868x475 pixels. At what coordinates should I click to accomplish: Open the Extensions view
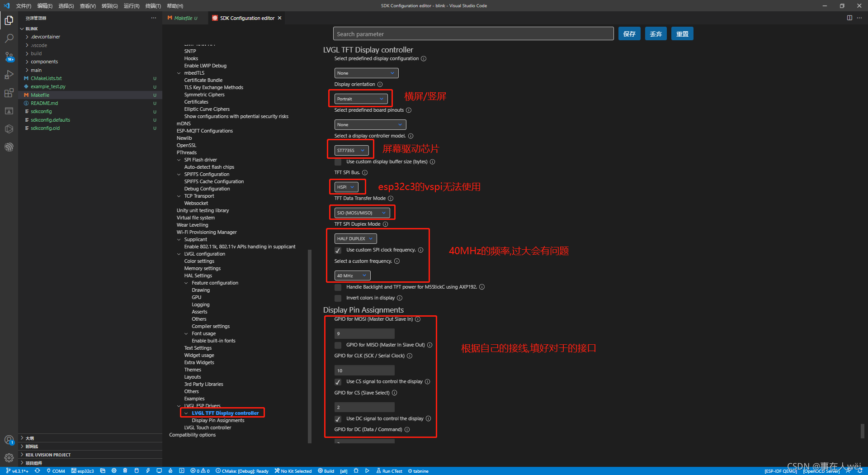(9, 93)
